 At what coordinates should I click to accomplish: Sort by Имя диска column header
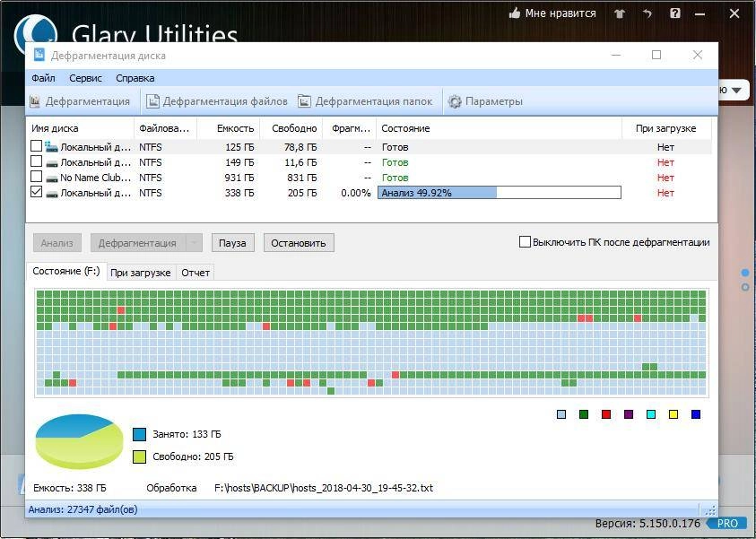click(80, 128)
